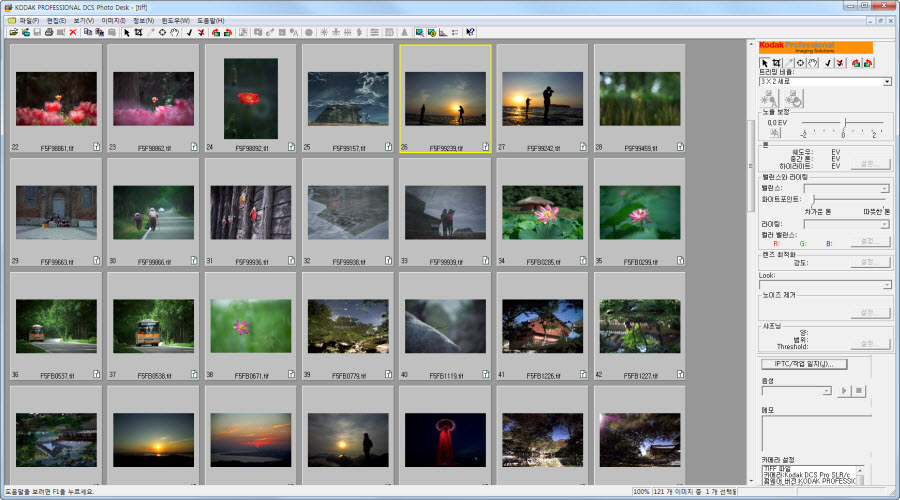The height and width of the screenshot is (500, 900).
Task: Select the Hand pan tool in main toolbar
Action: 174,32
